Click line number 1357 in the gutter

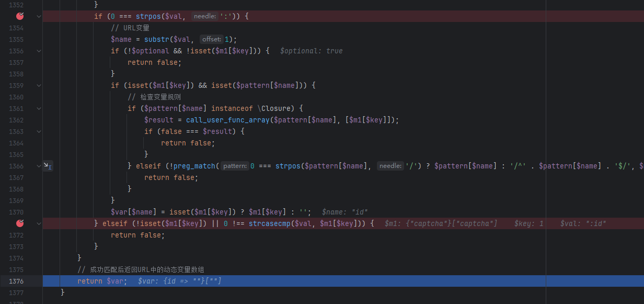[x=16, y=62]
